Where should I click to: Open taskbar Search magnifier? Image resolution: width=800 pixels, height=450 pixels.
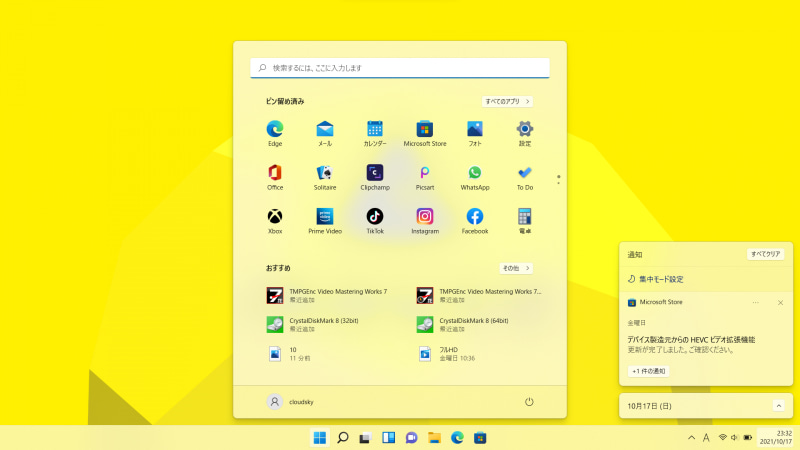coord(343,438)
